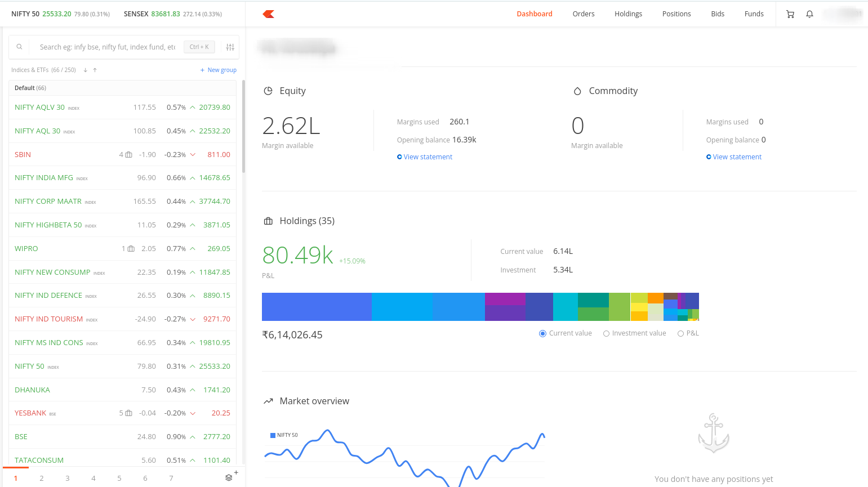Click the anchor no-positions icon
The width and height of the screenshot is (868, 487).
pos(714,433)
